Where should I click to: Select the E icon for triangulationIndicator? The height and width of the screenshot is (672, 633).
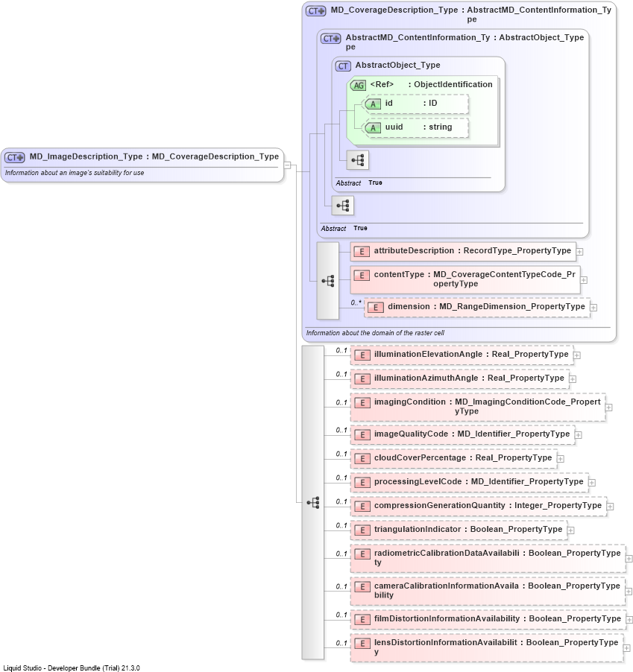pyautogui.click(x=362, y=530)
